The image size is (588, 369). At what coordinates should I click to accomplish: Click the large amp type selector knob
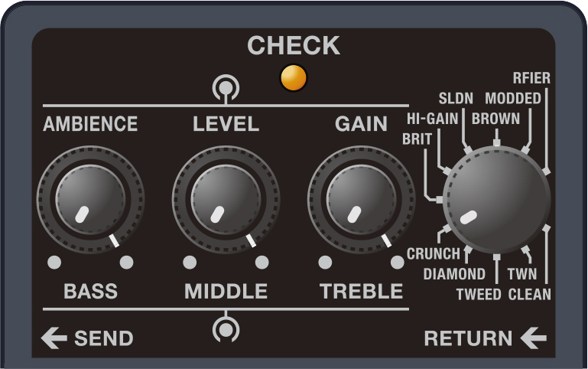click(497, 200)
